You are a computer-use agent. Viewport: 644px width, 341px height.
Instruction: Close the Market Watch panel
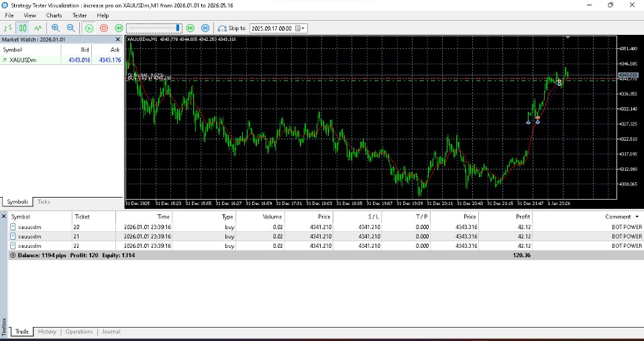click(118, 40)
